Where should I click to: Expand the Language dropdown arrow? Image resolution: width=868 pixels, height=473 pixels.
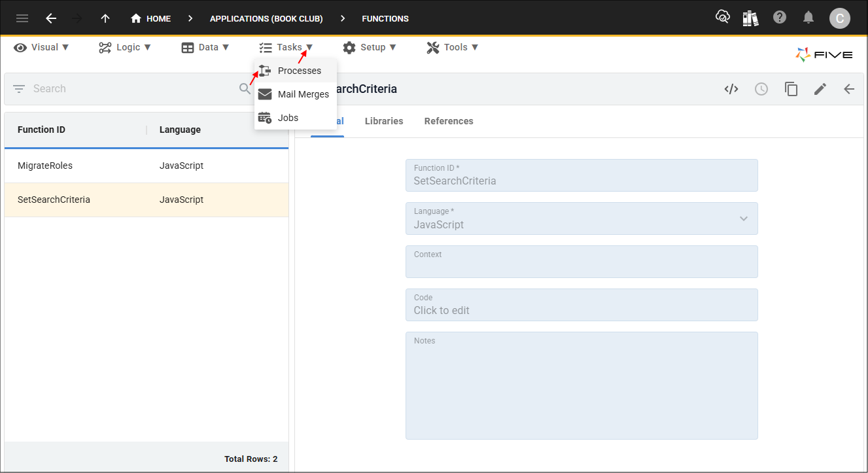pyautogui.click(x=744, y=219)
